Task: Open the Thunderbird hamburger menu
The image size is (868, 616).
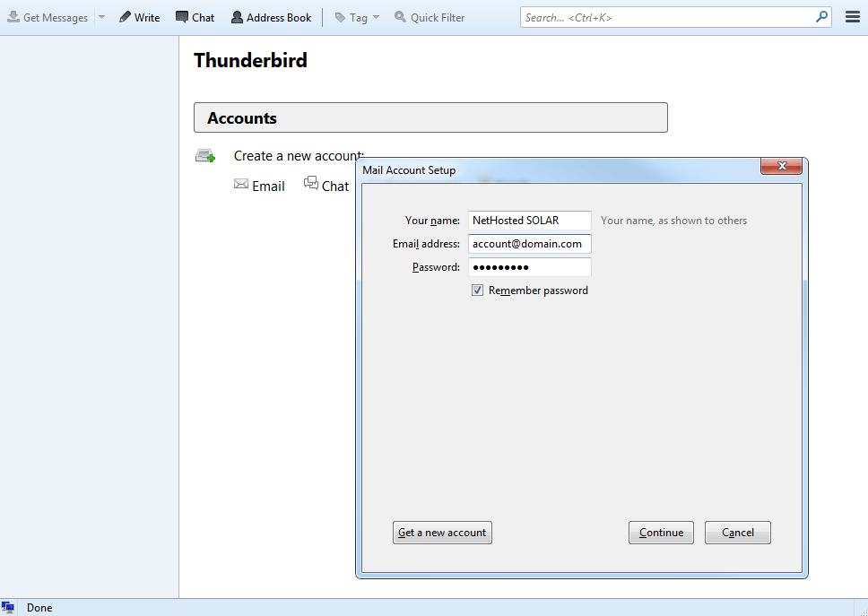Action: 853,17
